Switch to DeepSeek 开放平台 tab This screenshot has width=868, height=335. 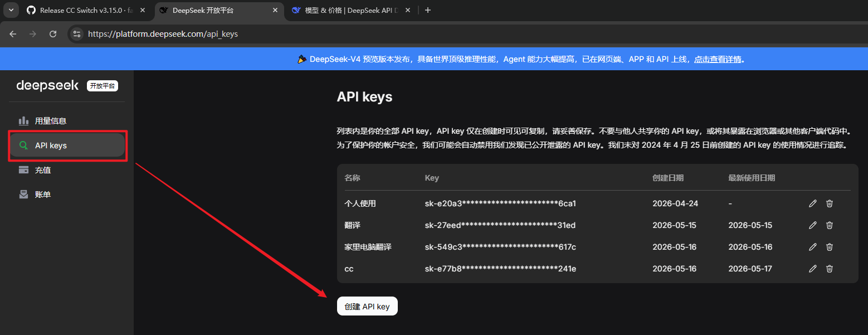(x=218, y=10)
